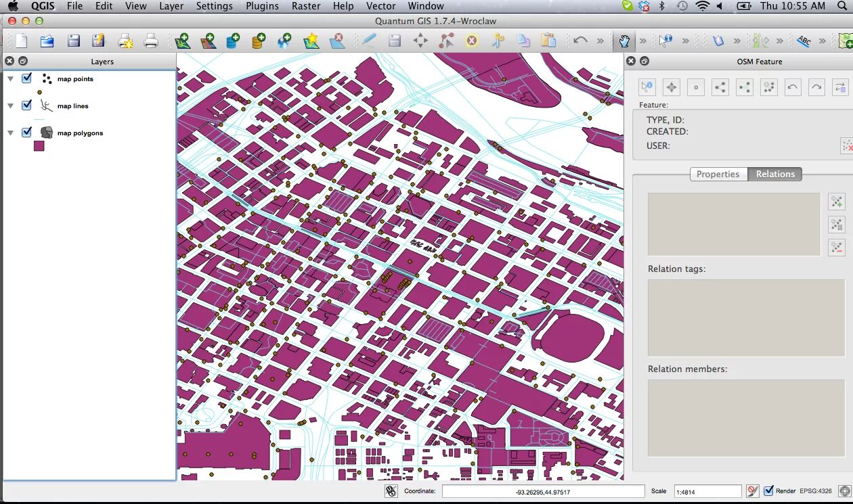Expand overflow chevron after bookmarks icon

coord(737,41)
